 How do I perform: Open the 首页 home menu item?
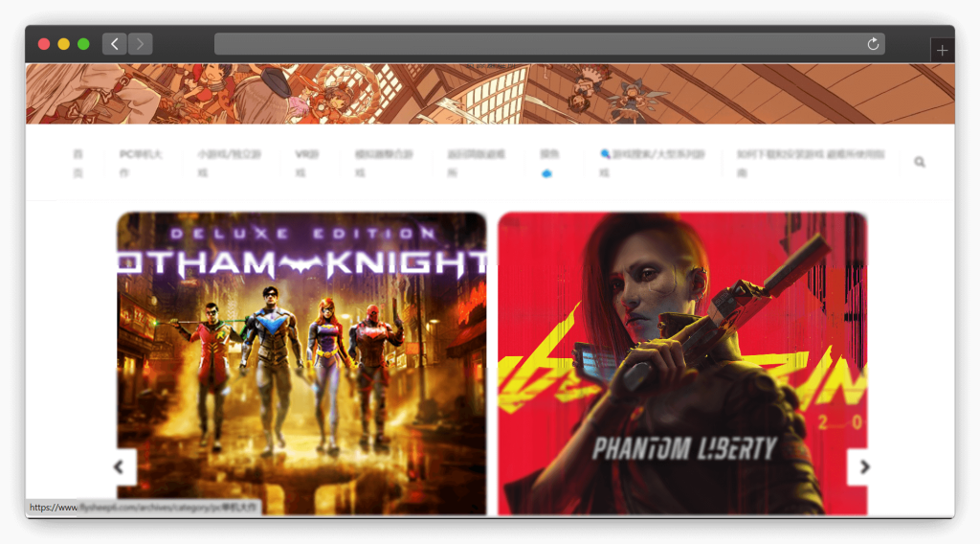click(78, 163)
